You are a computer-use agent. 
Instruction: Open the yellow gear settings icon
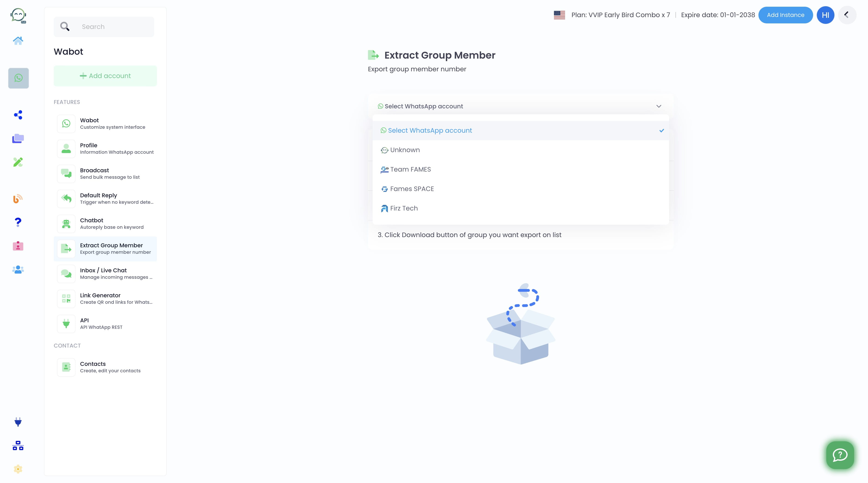click(x=18, y=469)
